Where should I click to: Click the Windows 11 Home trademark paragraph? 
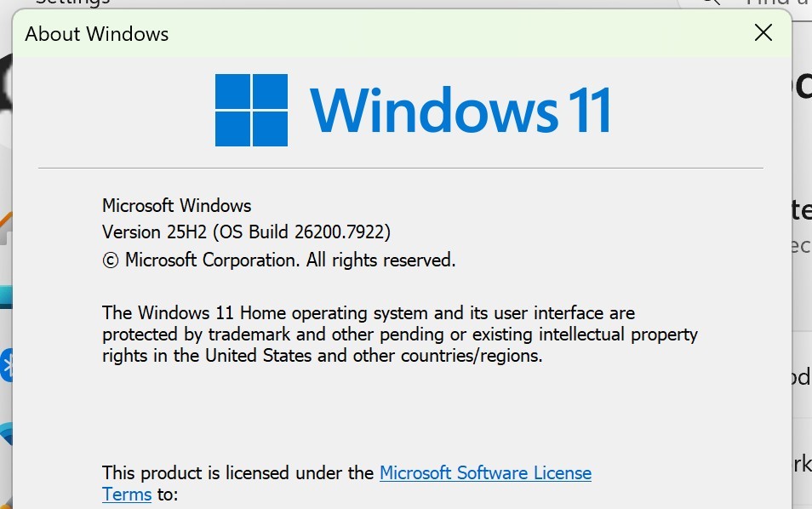[400, 334]
